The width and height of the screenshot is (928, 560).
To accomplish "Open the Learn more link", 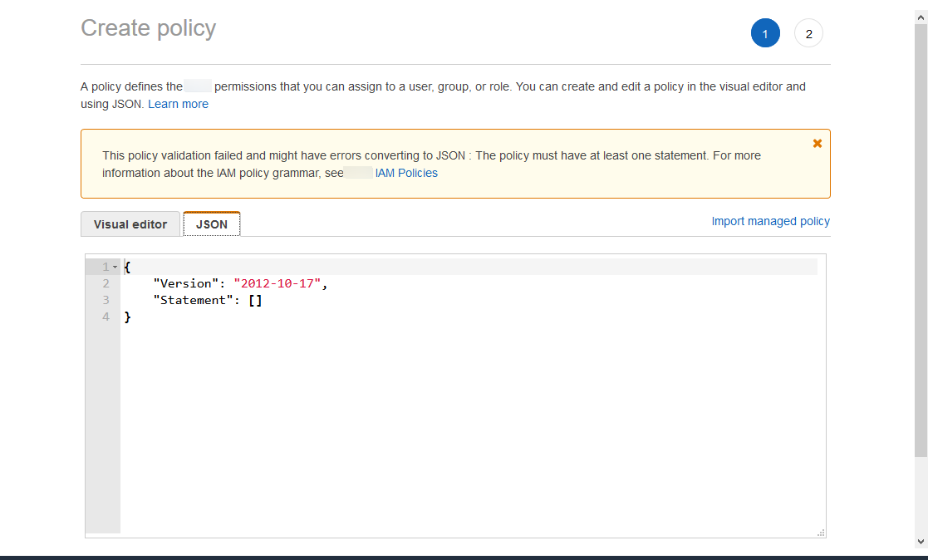I will point(178,105).
